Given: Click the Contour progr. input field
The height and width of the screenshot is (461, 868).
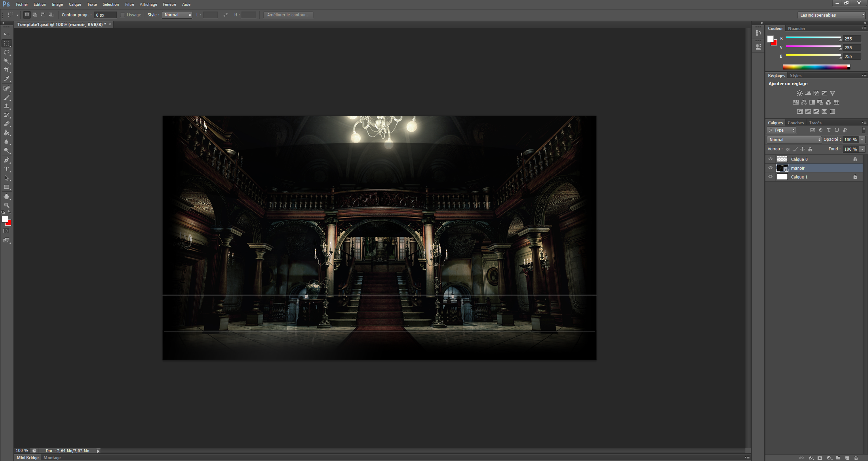Looking at the screenshot, I should pos(105,15).
